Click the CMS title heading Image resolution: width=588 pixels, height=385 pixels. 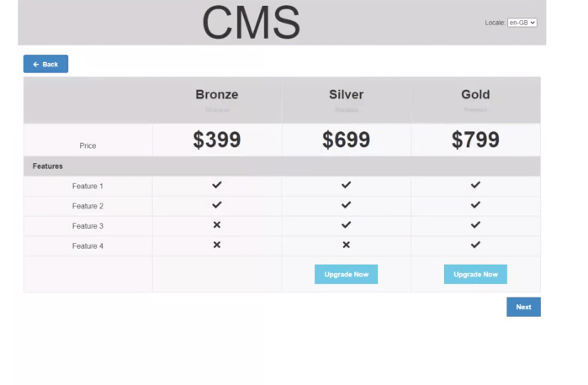click(x=251, y=23)
